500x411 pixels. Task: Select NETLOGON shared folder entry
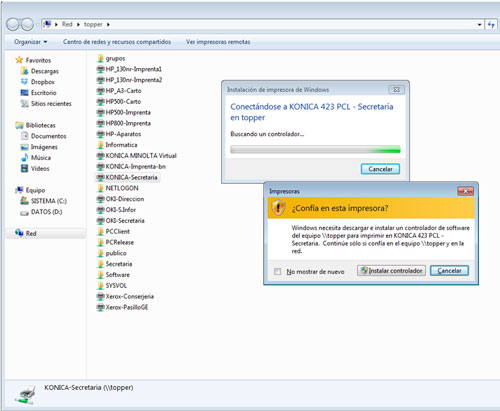coord(118,188)
